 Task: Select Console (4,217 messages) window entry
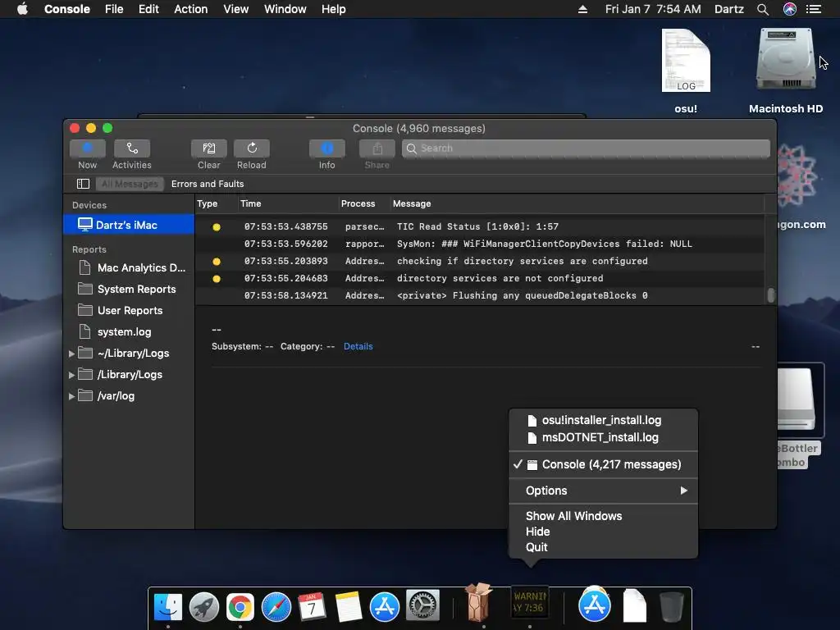pos(603,464)
